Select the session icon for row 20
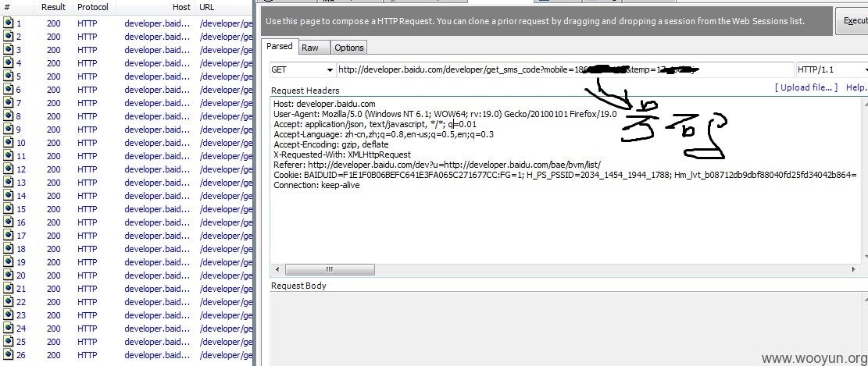868x366 pixels. pos(9,275)
